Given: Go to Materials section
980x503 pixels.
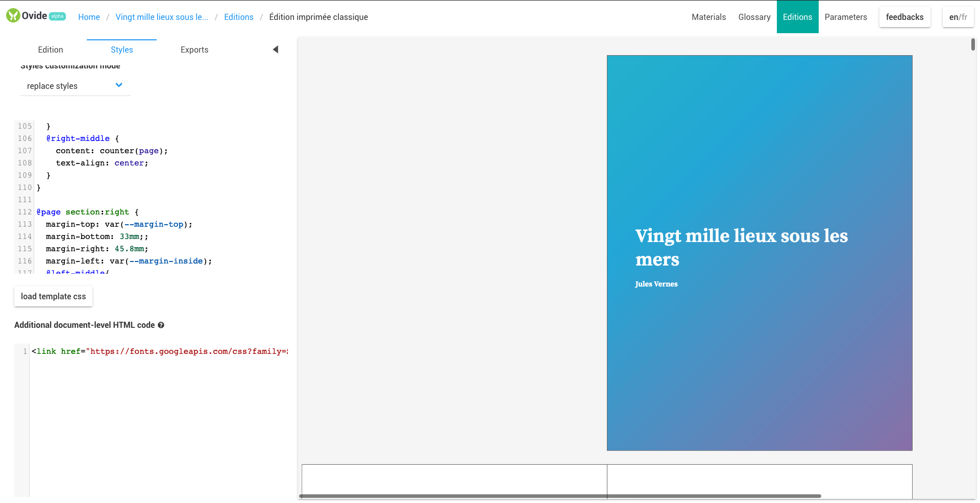Looking at the screenshot, I should (x=708, y=17).
